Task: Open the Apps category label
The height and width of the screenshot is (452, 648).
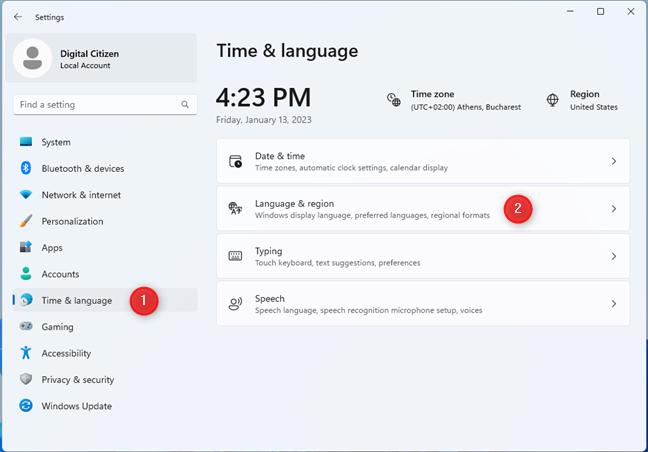Action: (52, 248)
